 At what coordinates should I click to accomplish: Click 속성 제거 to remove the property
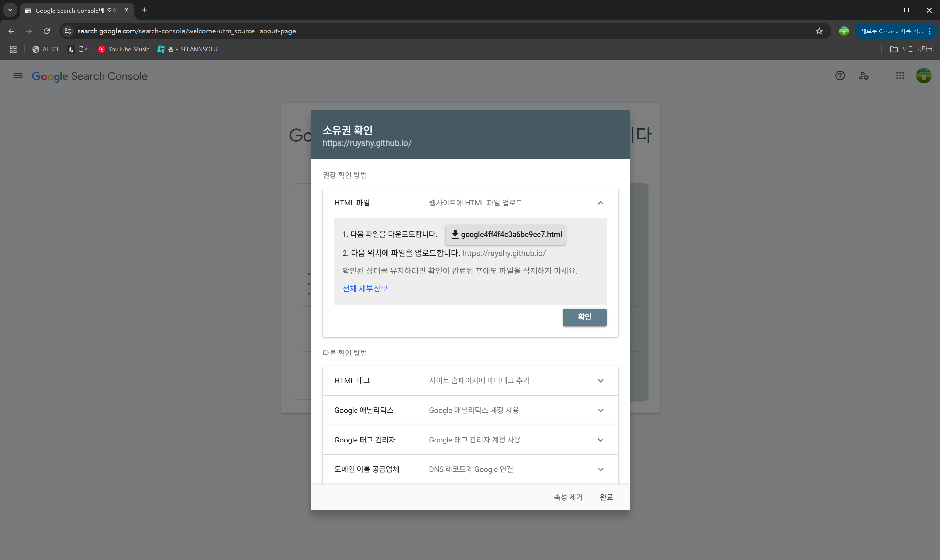(568, 497)
